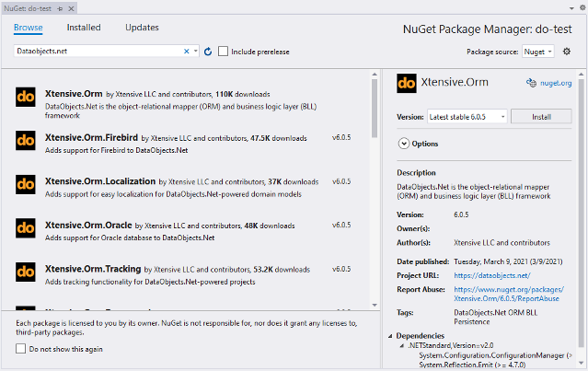Click the Xtensive.Orm package logo in list
Image resolution: width=588 pixels, height=371 pixels.
coord(26,98)
